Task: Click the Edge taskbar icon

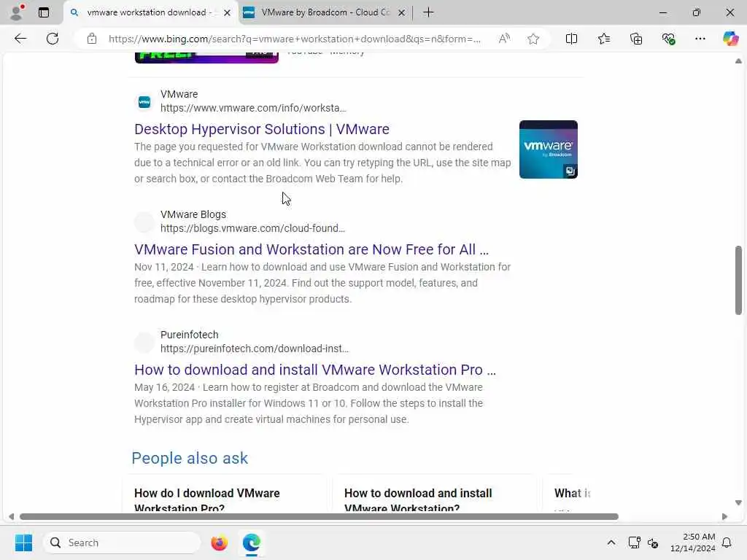Action: (x=252, y=542)
